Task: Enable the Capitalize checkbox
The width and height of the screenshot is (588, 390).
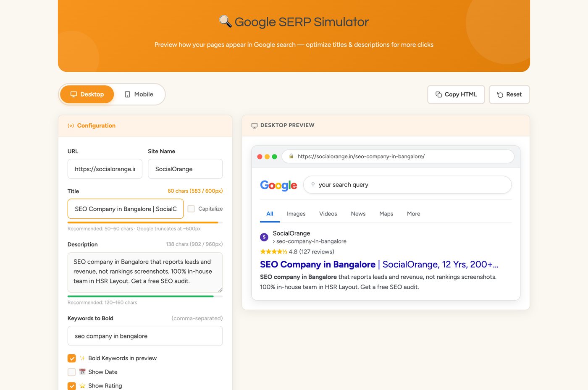Action: coord(191,209)
